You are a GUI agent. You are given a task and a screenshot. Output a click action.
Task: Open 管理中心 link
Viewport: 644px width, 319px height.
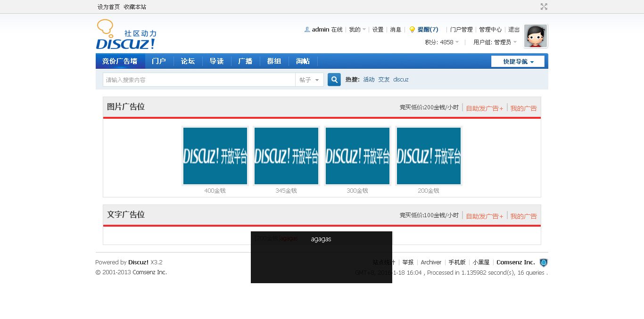pos(490,29)
